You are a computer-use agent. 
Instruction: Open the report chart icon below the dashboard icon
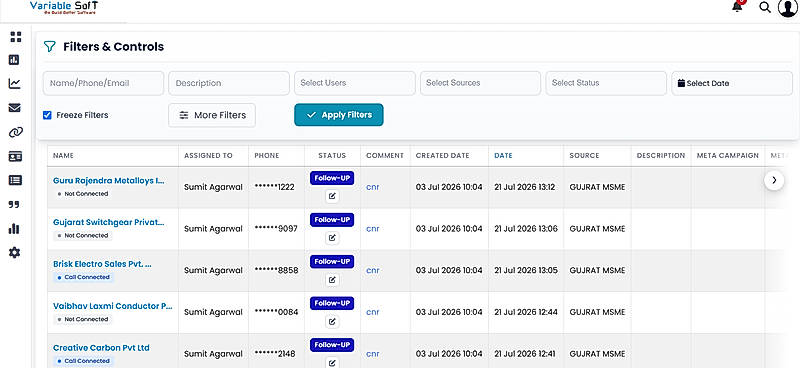click(x=14, y=60)
